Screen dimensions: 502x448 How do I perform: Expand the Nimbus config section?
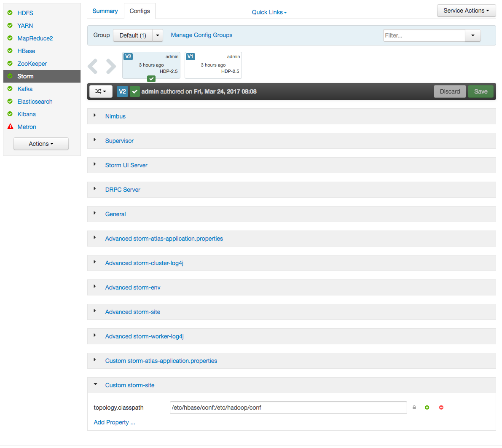tap(115, 116)
